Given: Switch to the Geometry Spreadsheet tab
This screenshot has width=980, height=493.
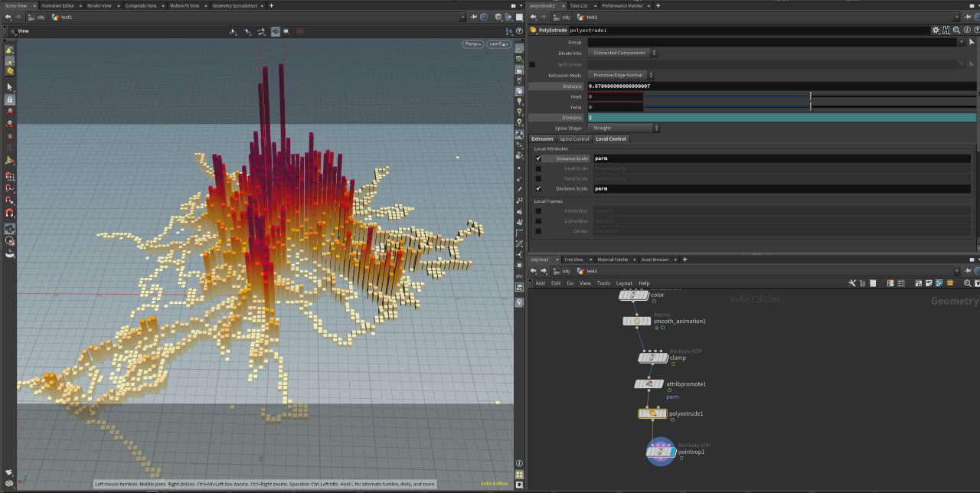Looking at the screenshot, I should pyautogui.click(x=235, y=5).
